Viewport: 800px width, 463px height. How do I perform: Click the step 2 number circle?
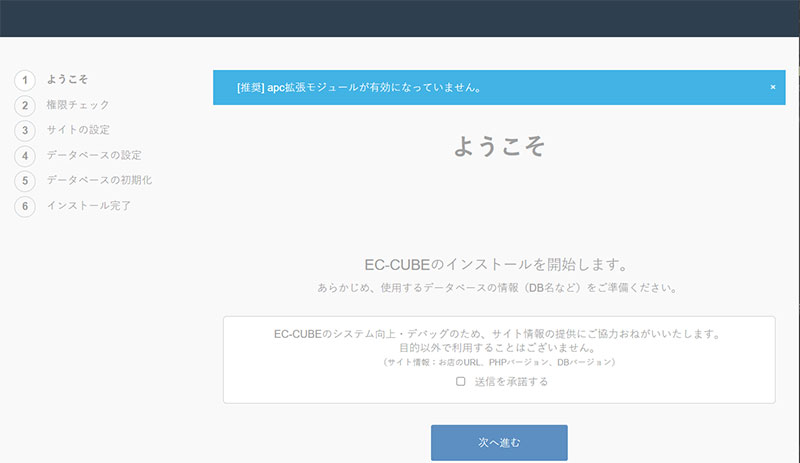pyautogui.click(x=25, y=104)
